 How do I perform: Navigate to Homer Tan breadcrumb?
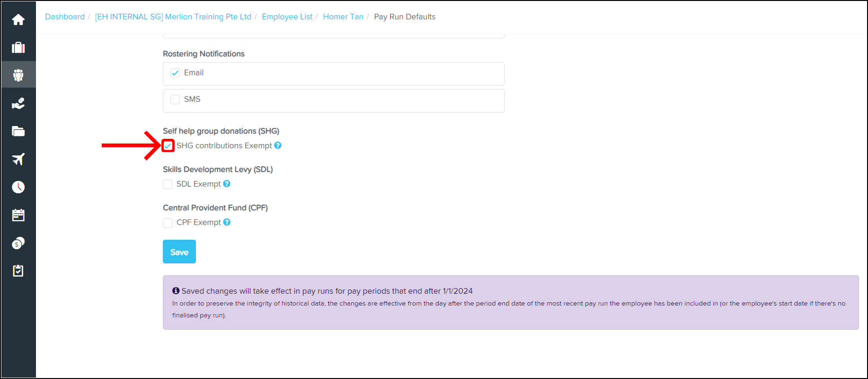click(343, 17)
